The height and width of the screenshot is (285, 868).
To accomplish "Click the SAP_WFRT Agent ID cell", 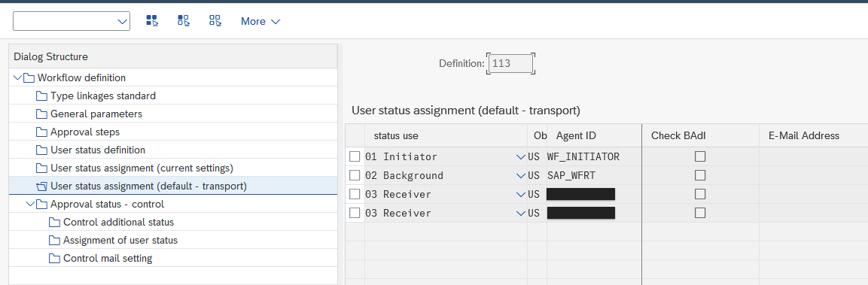I will pyautogui.click(x=593, y=175).
